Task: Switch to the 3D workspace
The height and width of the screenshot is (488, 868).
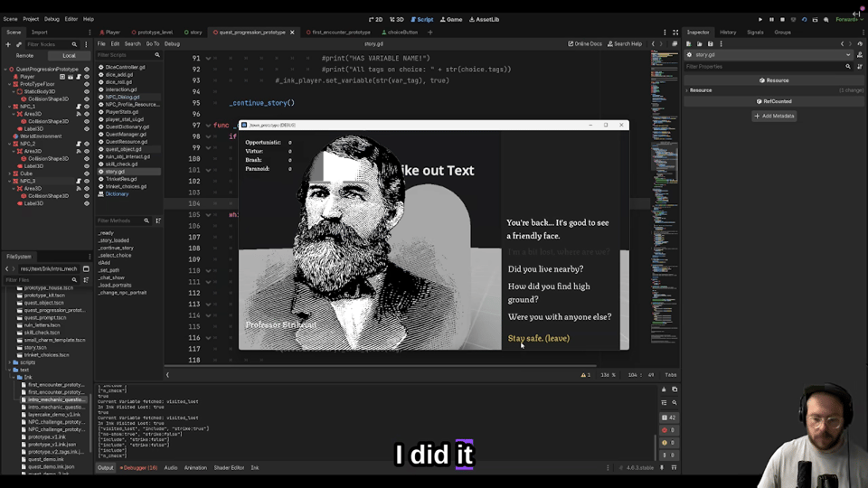Action: pos(396,19)
